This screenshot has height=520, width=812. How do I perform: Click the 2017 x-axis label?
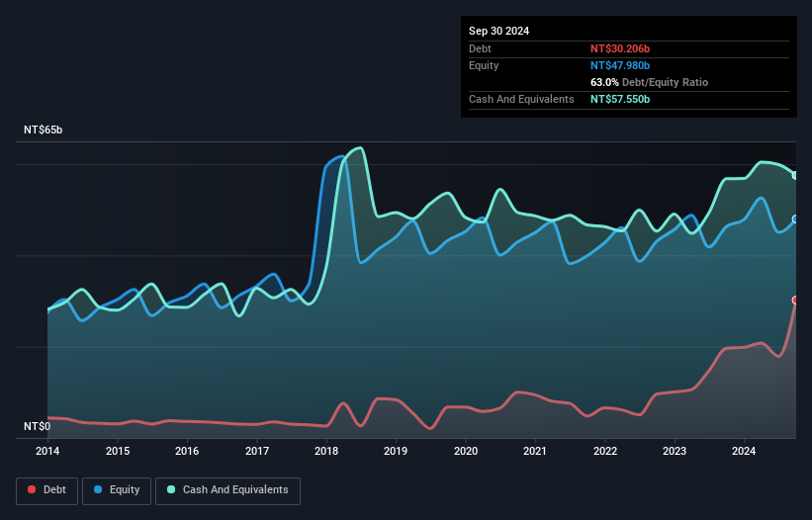click(257, 451)
